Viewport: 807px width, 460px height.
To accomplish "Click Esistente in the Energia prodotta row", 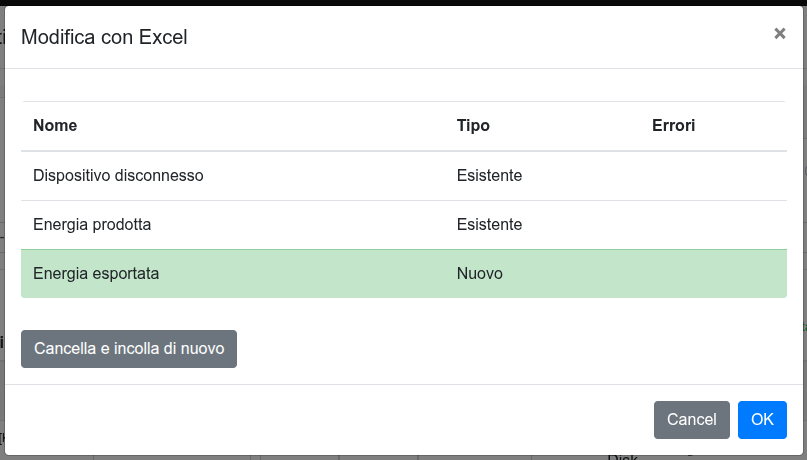I will click(x=489, y=224).
